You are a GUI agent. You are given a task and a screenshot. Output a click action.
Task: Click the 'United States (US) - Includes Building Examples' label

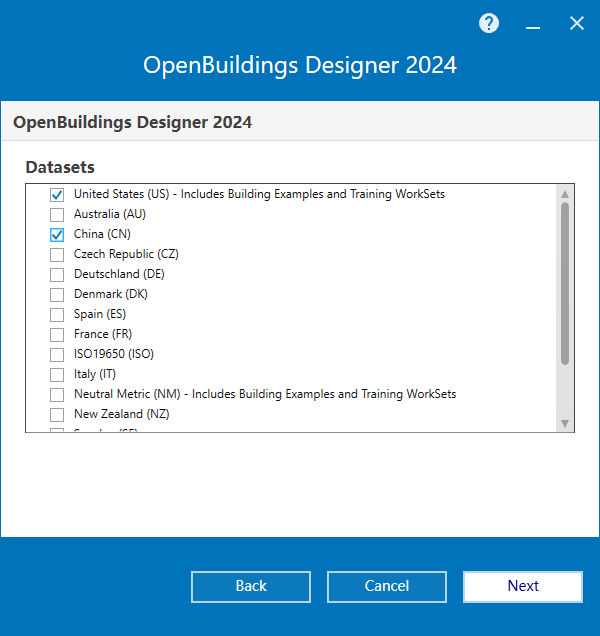pyautogui.click(x=259, y=194)
